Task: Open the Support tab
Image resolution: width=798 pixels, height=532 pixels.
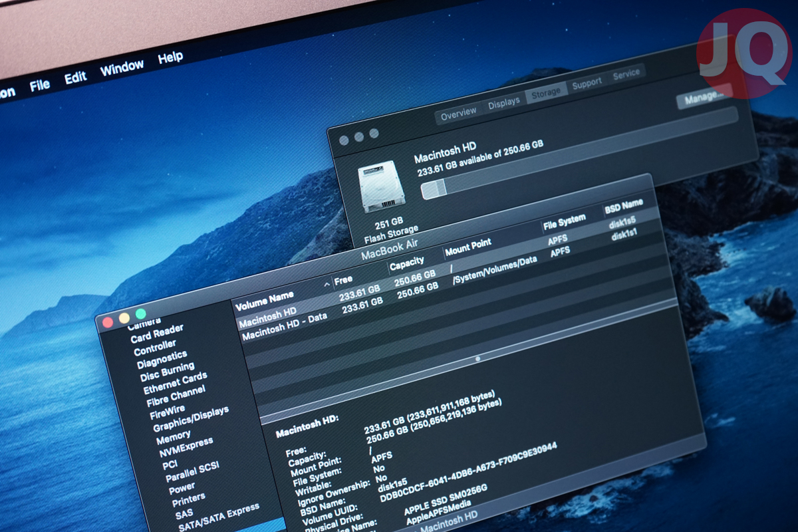Action: 587,84
